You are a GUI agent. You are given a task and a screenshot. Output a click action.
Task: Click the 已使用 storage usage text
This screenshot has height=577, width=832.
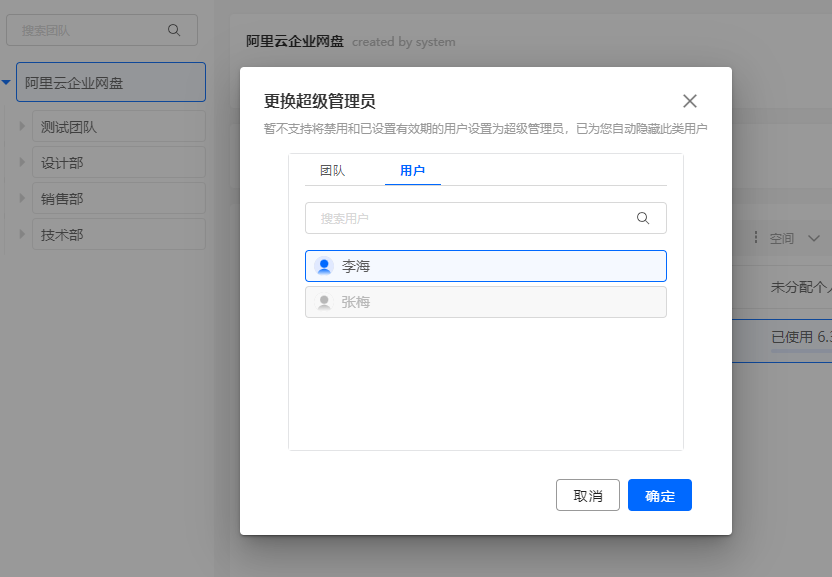pyautogui.click(x=801, y=337)
